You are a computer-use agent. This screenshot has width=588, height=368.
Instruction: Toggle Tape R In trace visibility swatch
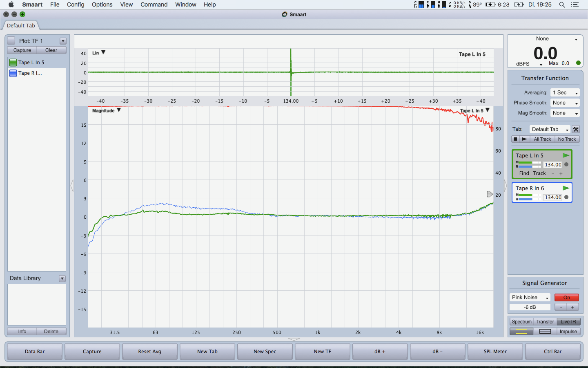tap(13, 73)
